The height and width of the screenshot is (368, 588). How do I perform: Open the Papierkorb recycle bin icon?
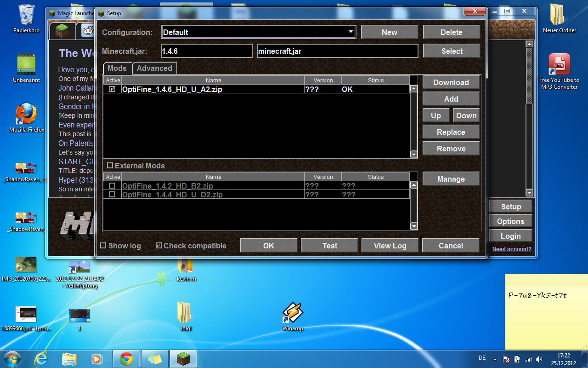pos(26,16)
